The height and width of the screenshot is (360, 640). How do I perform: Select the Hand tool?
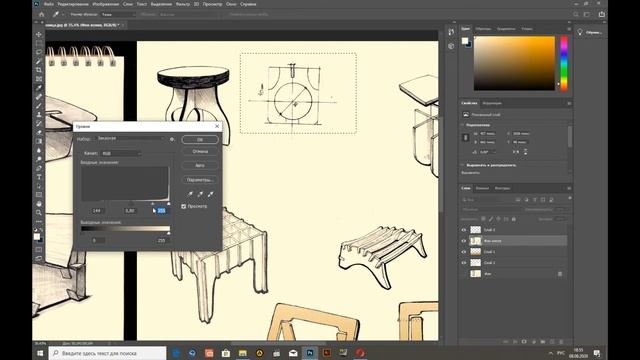[39, 203]
